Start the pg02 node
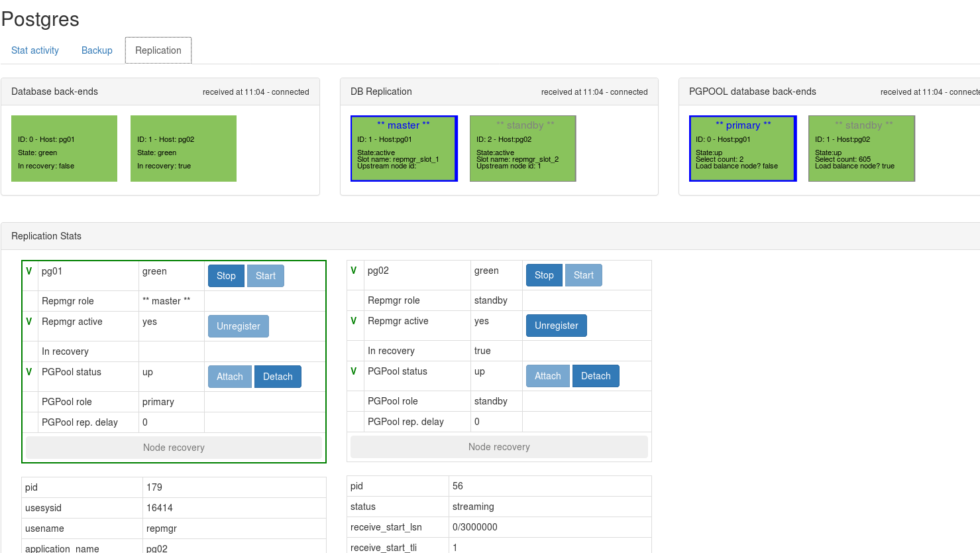The width and height of the screenshot is (980, 553). [x=584, y=275]
